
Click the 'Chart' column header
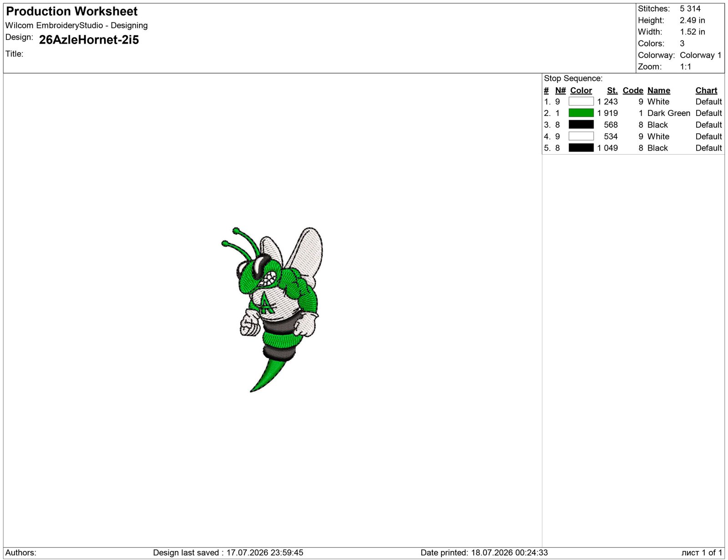[706, 91]
